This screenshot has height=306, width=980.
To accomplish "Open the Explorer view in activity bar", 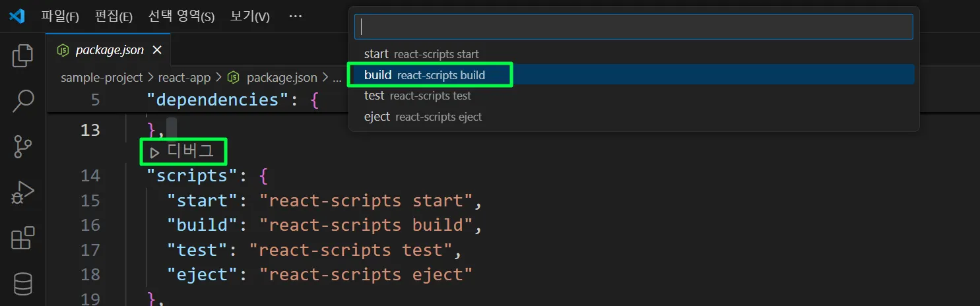I will 23,55.
